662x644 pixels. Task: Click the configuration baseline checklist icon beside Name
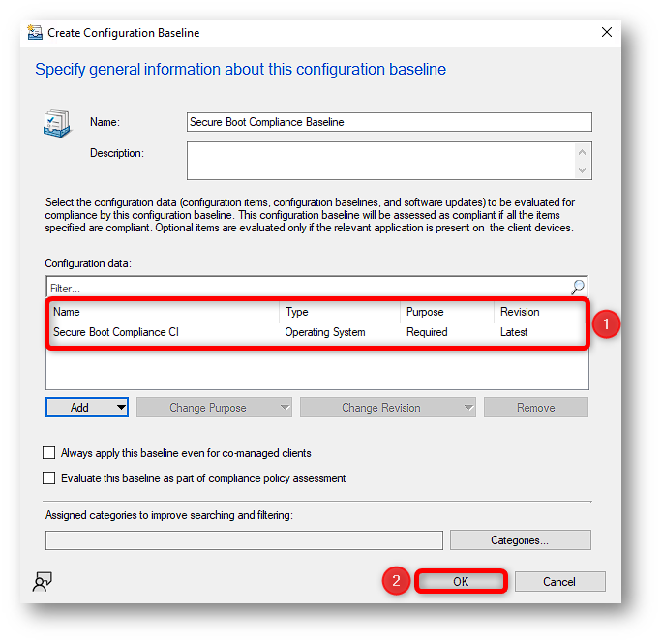57,123
